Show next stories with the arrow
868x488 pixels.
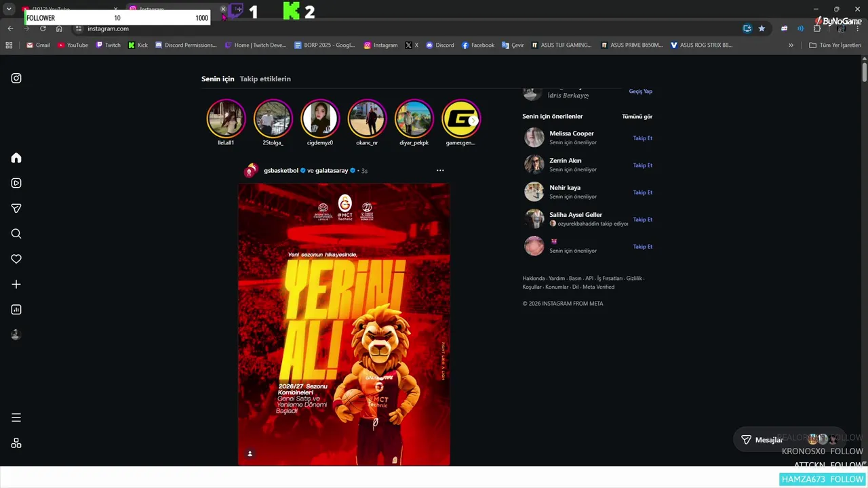473,120
